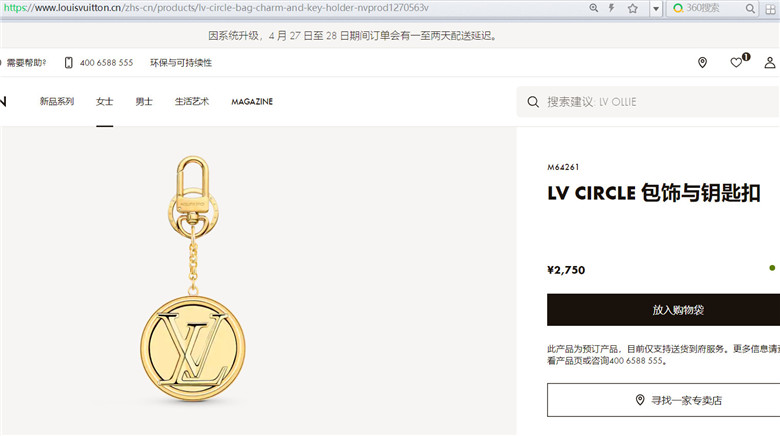This screenshot has width=780, height=436.
Task: Click the lightning speed mode icon
Action: coord(611,8)
